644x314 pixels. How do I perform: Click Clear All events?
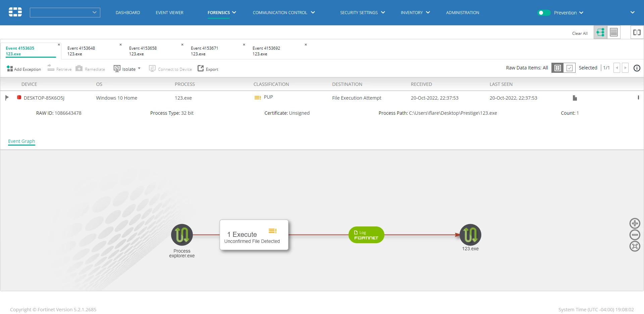point(580,33)
